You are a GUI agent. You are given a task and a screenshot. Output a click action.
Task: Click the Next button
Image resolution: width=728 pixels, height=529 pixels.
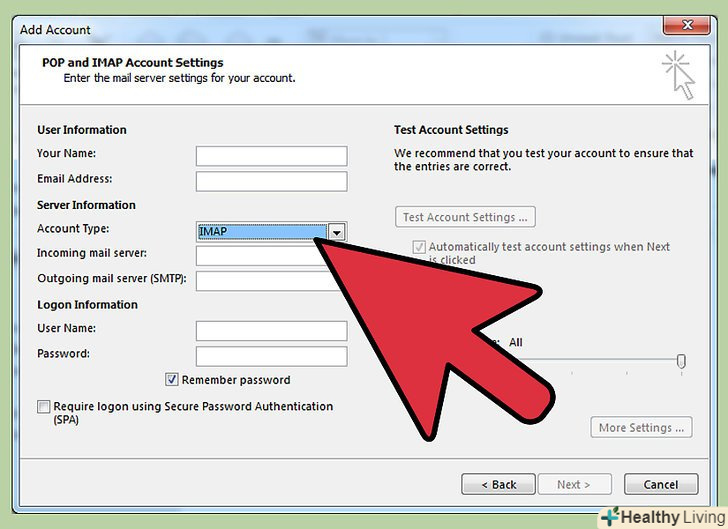click(574, 484)
